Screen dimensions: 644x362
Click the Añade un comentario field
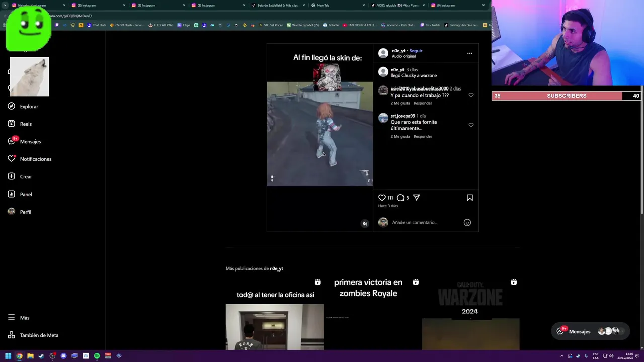[x=425, y=222]
